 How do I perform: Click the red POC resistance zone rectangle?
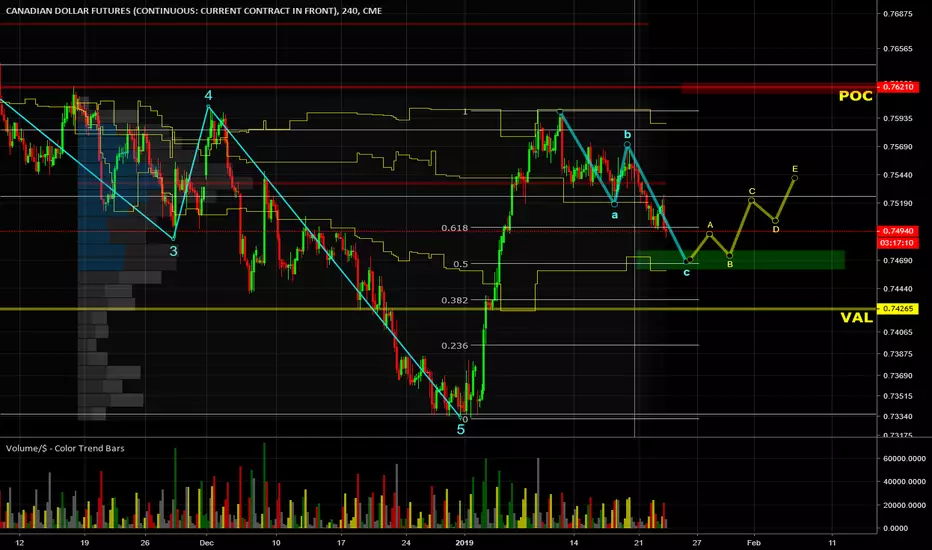click(x=779, y=88)
